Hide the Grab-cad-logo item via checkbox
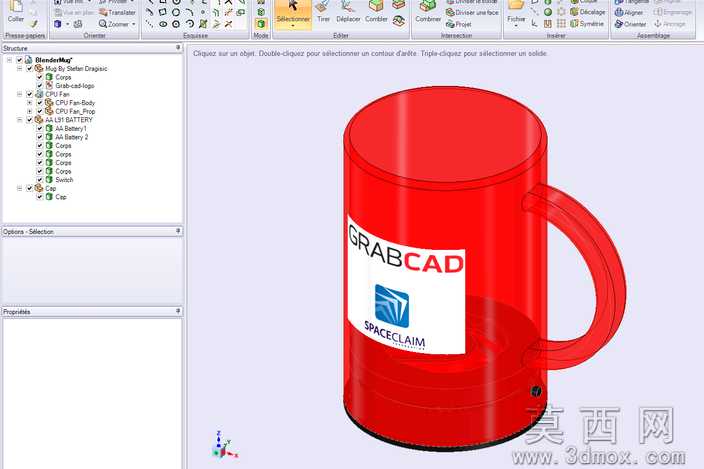 click(x=40, y=85)
